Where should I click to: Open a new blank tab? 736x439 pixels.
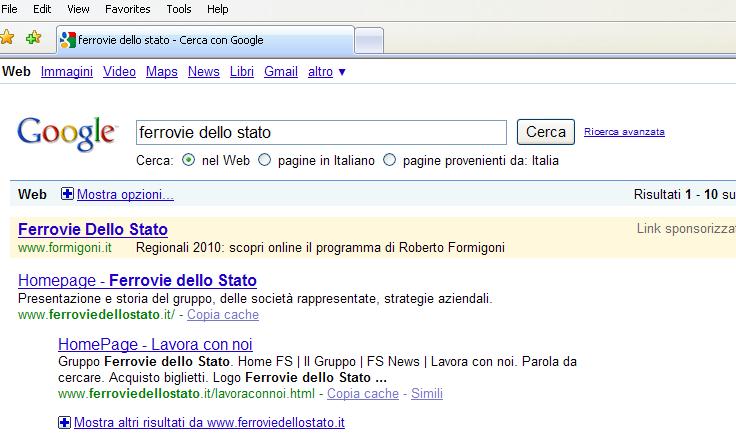(369, 41)
